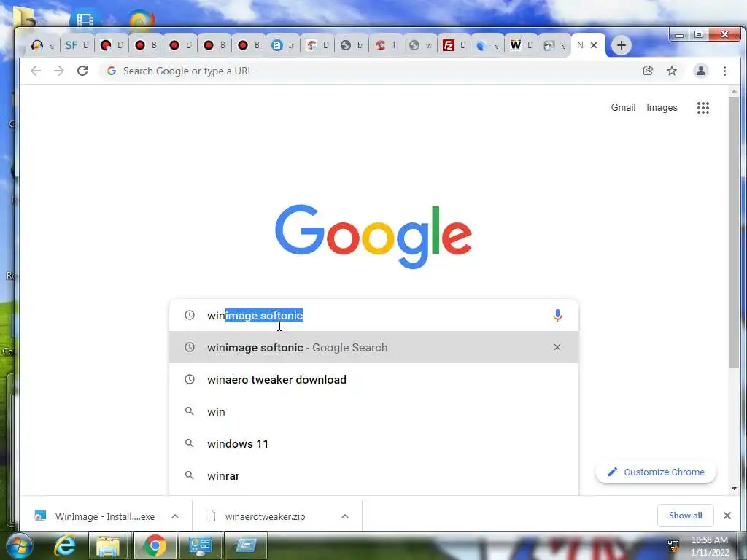
Task: Select the winimage softonic Google Search suggestion
Action: (x=373, y=347)
